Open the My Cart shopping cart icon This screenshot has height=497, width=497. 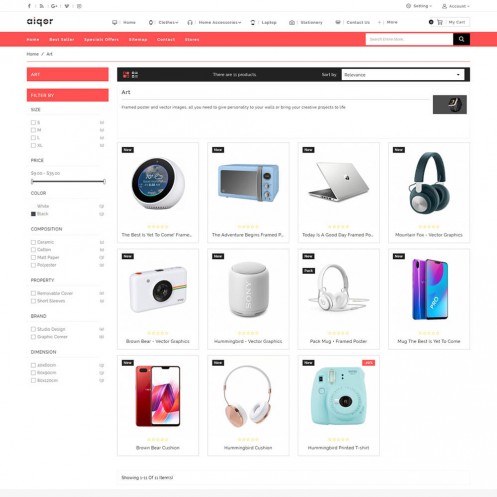[x=440, y=22]
